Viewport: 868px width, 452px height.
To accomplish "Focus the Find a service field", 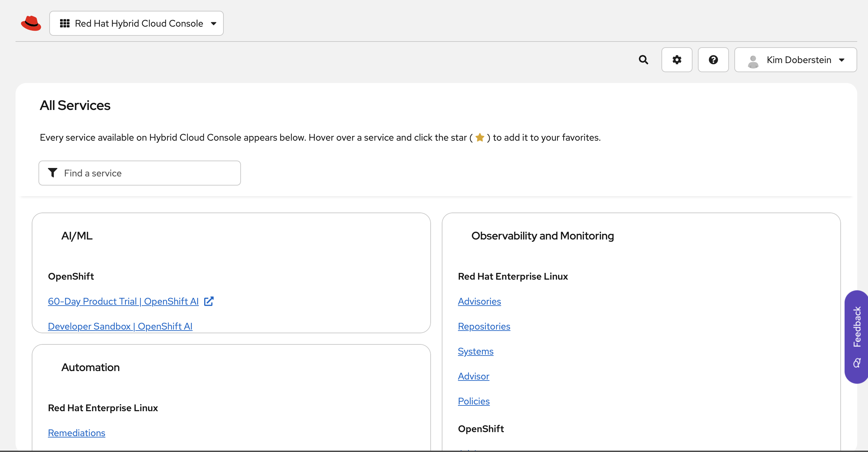I will (148, 173).
